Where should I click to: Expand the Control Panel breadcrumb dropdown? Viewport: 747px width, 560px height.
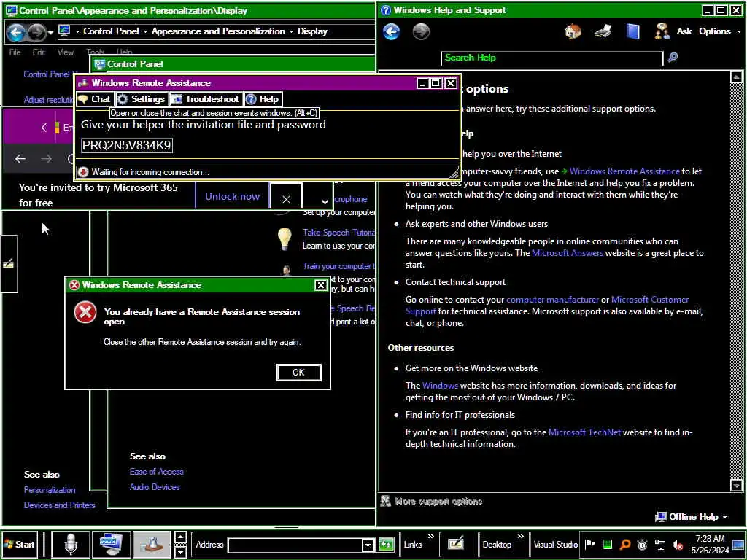click(145, 31)
